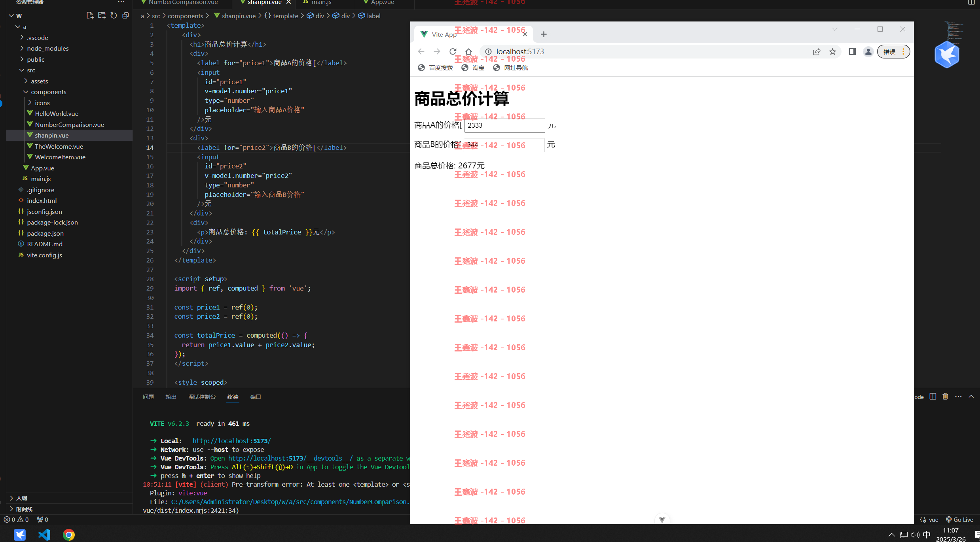
Task: Open the explorer more actions menu
Action: [121, 2]
